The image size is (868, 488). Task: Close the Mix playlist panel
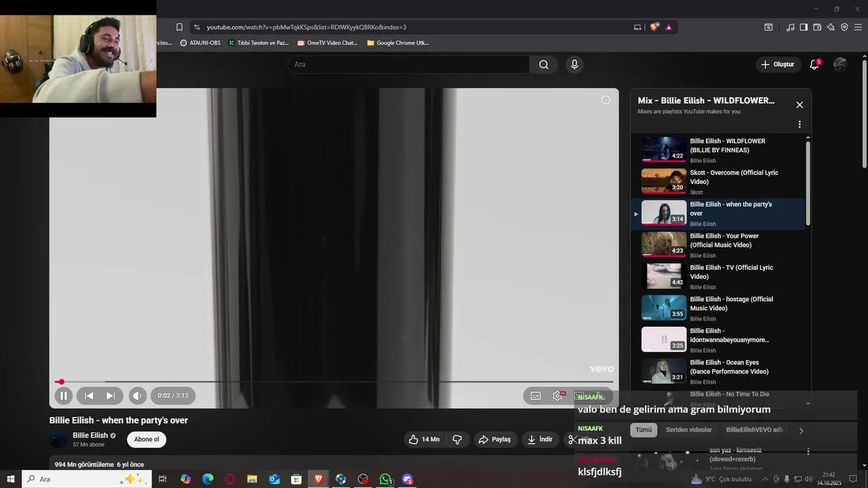(x=800, y=104)
